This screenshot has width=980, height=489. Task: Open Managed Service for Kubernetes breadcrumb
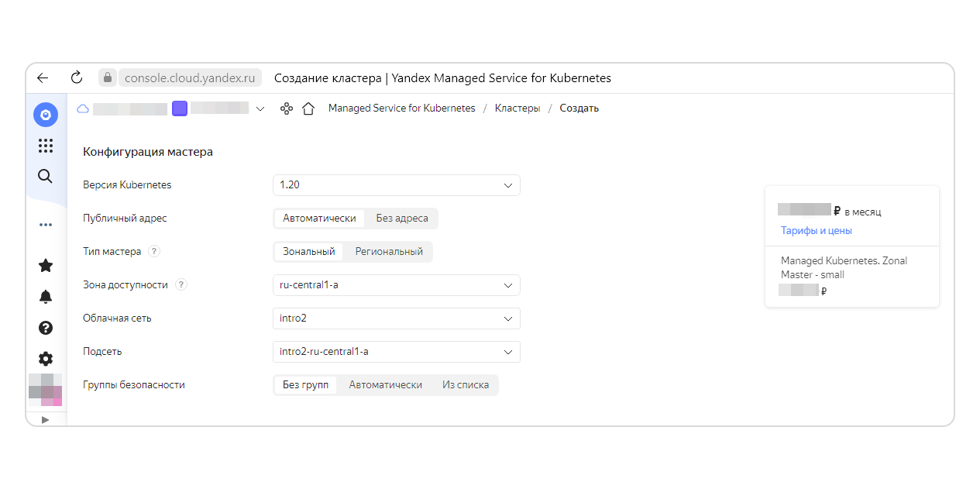(x=401, y=108)
